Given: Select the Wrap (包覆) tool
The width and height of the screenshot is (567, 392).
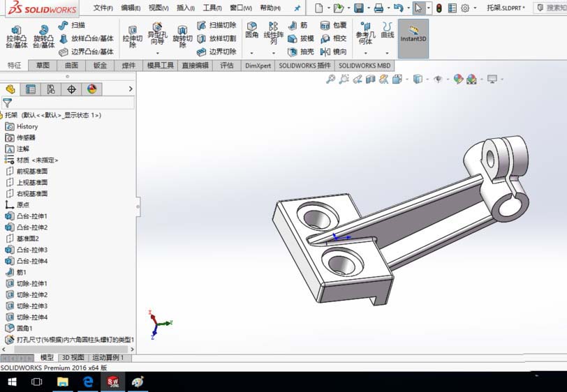Looking at the screenshot, I should coord(333,25).
